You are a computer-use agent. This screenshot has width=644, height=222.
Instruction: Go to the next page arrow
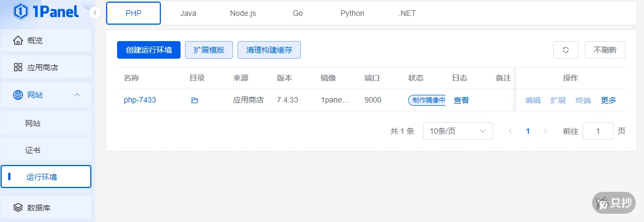546,131
